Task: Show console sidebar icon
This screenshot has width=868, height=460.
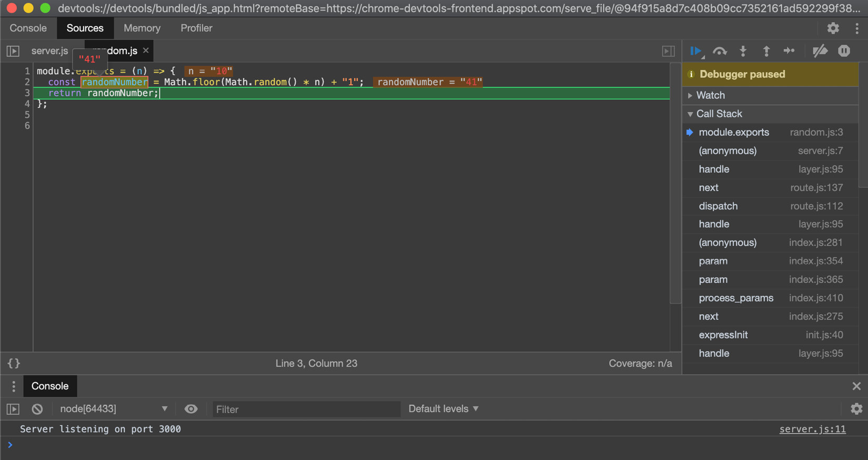Action: (13, 409)
